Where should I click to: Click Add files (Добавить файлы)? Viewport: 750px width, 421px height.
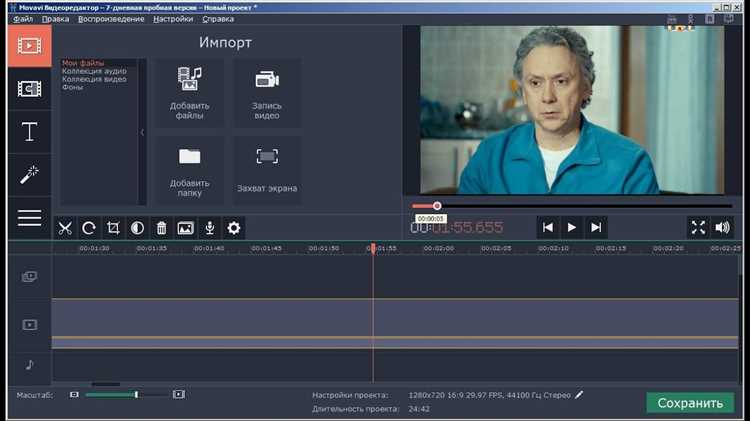pos(189,93)
